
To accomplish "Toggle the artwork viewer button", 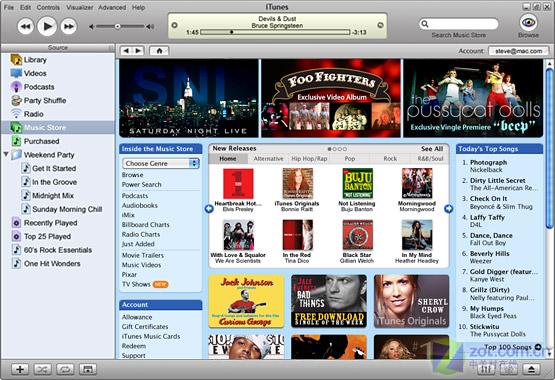I will 87,369.
